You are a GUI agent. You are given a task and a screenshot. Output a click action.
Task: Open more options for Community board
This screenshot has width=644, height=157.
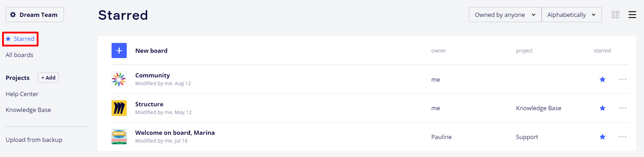coord(622,80)
